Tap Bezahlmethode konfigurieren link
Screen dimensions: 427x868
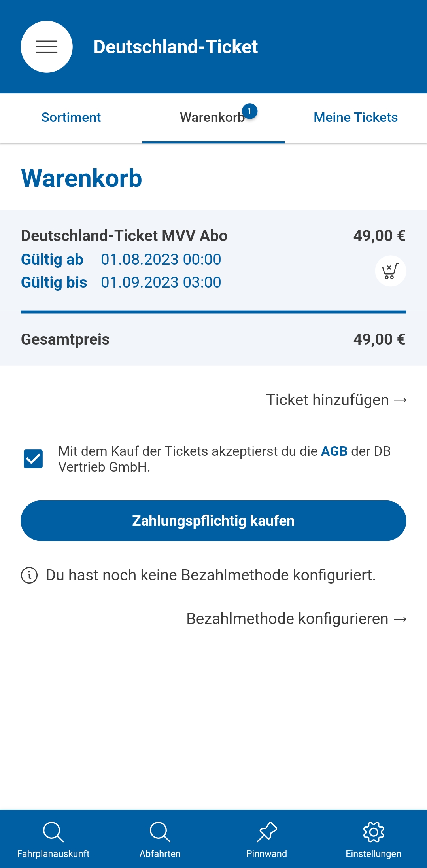(x=287, y=619)
